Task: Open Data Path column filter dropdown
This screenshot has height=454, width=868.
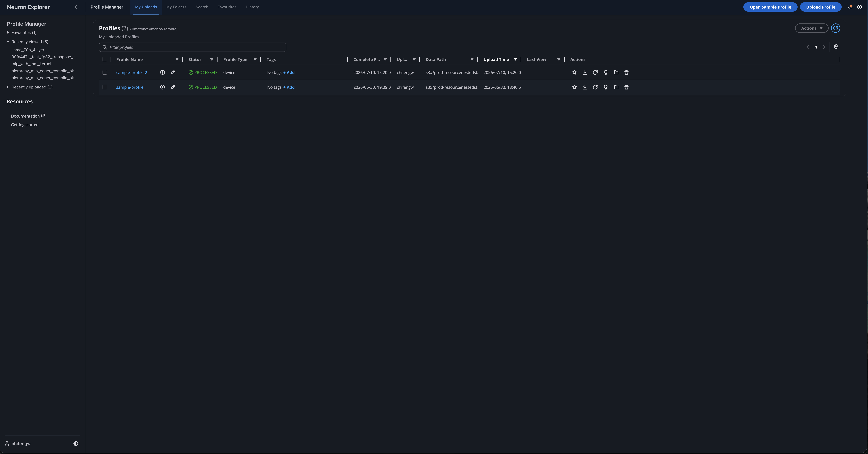Action: (x=472, y=59)
